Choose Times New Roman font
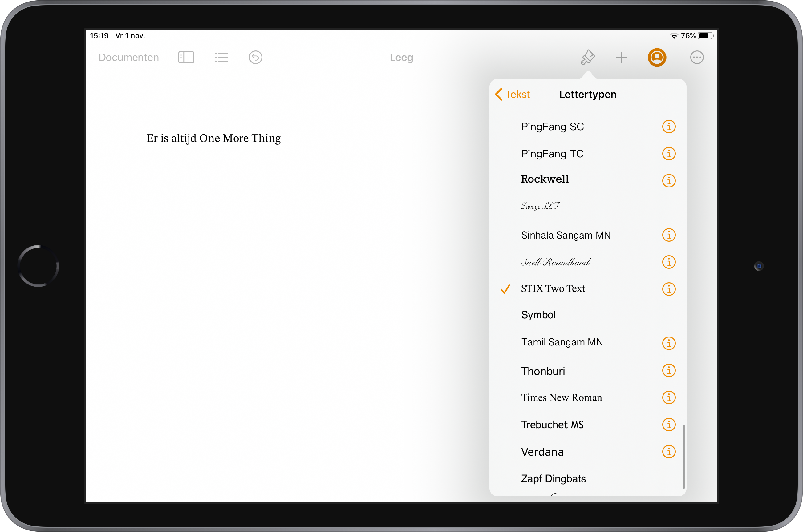The image size is (803, 532). [x=561, y=397]
